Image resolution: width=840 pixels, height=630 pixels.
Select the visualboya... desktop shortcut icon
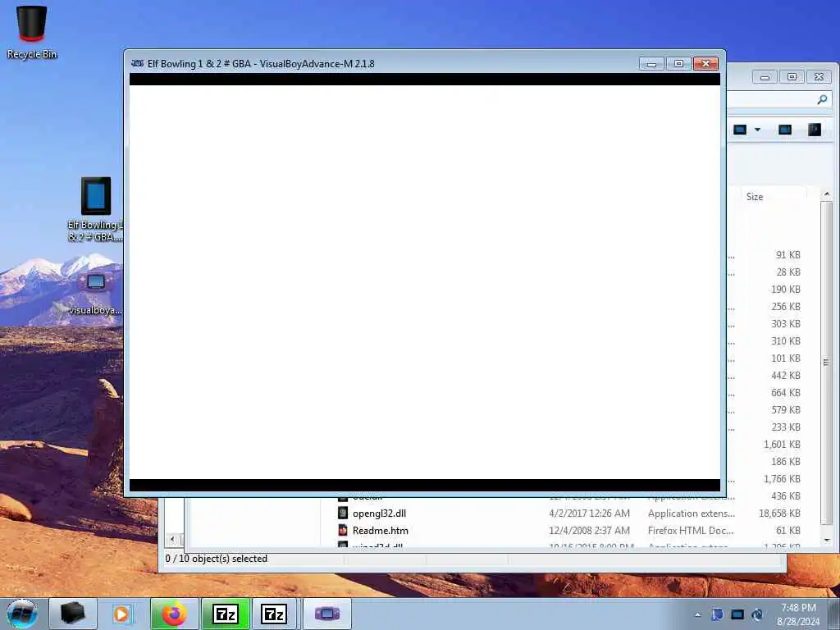[96, 294]
